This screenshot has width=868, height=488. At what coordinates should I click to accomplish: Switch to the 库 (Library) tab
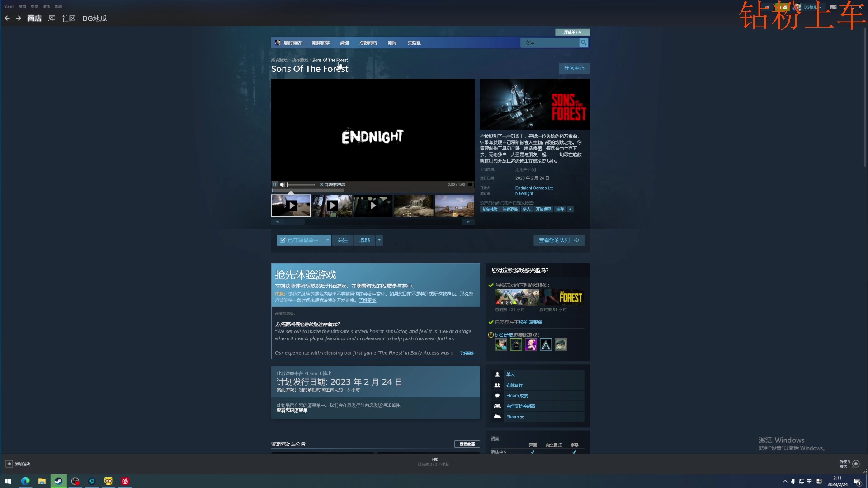click(x=52, y=19)
